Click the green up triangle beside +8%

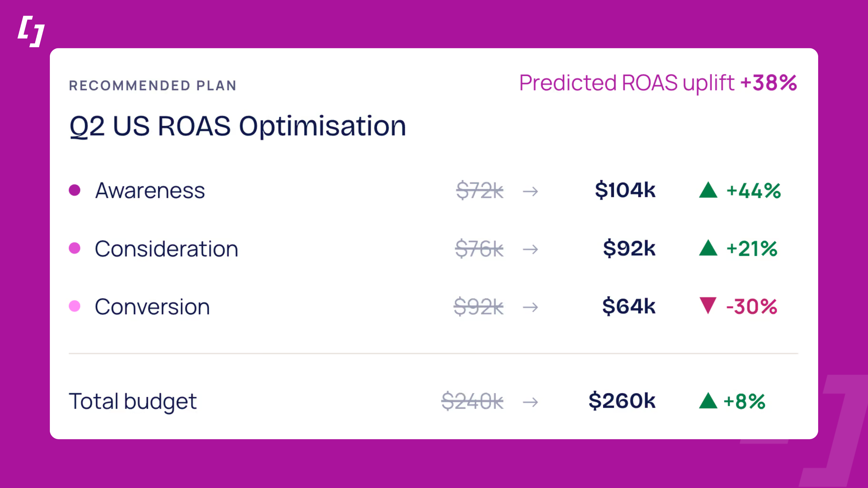coord(708,401)
